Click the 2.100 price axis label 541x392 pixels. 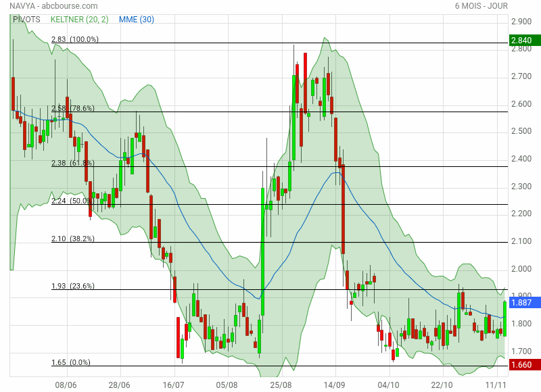pos(521,241)
